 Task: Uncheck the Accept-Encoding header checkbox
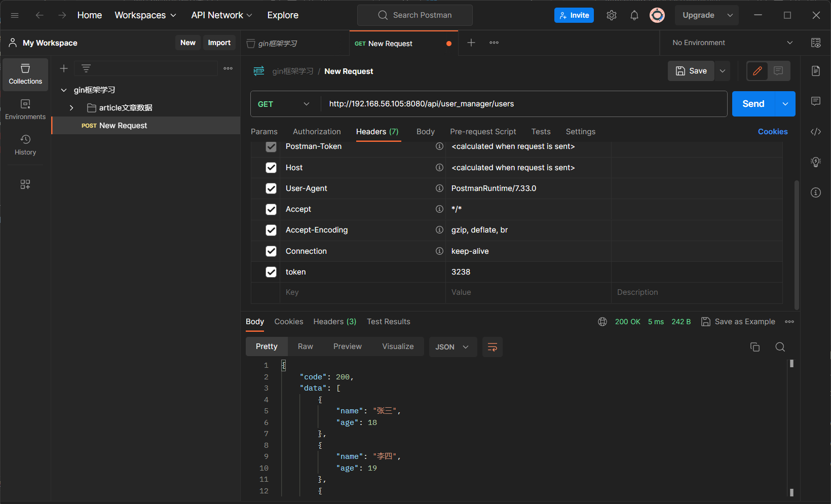point(271,230)
